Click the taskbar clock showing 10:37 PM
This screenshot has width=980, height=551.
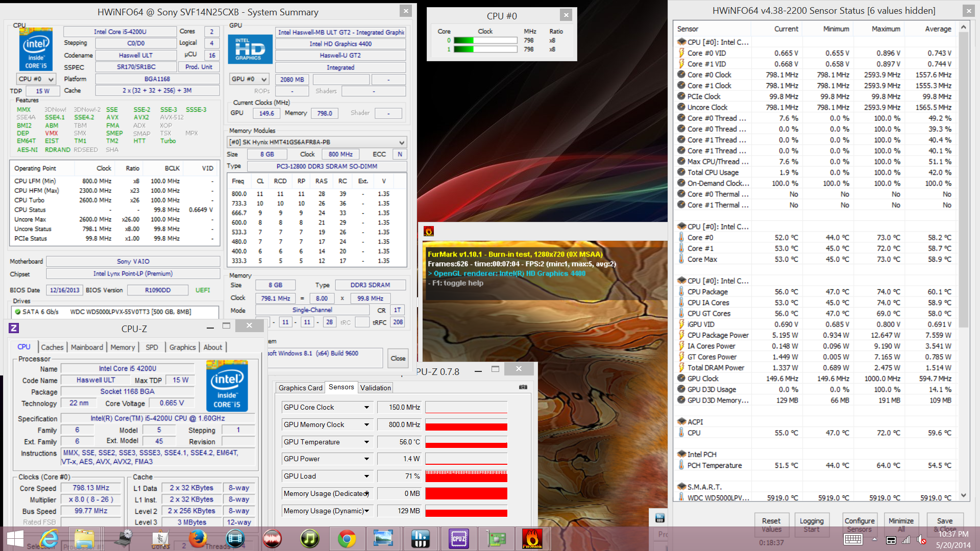point(953,534)
